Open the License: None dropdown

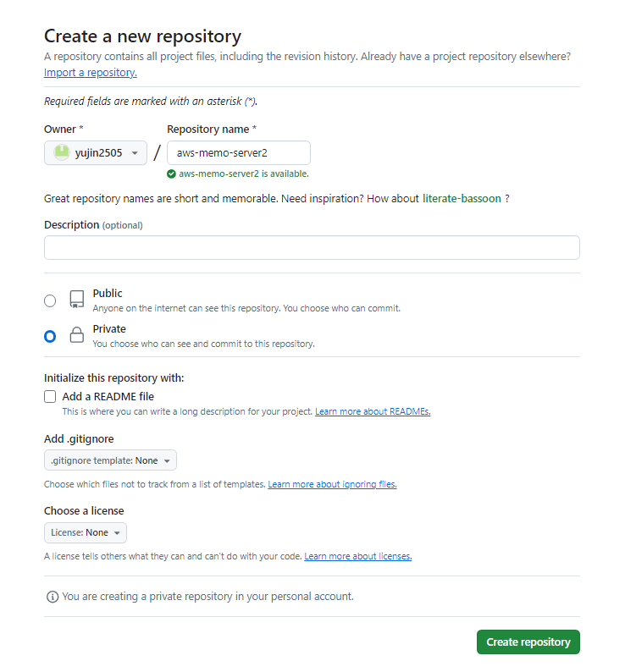pos(86,532)
